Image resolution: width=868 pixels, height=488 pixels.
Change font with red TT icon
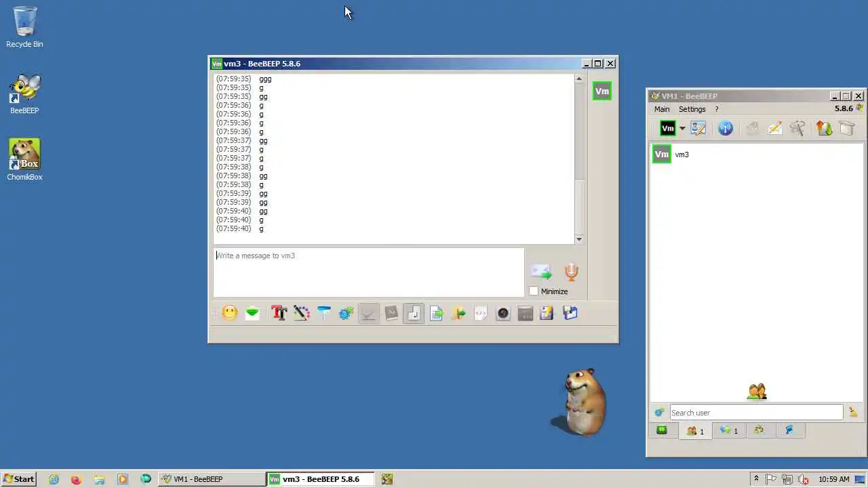tap(279, 313)
